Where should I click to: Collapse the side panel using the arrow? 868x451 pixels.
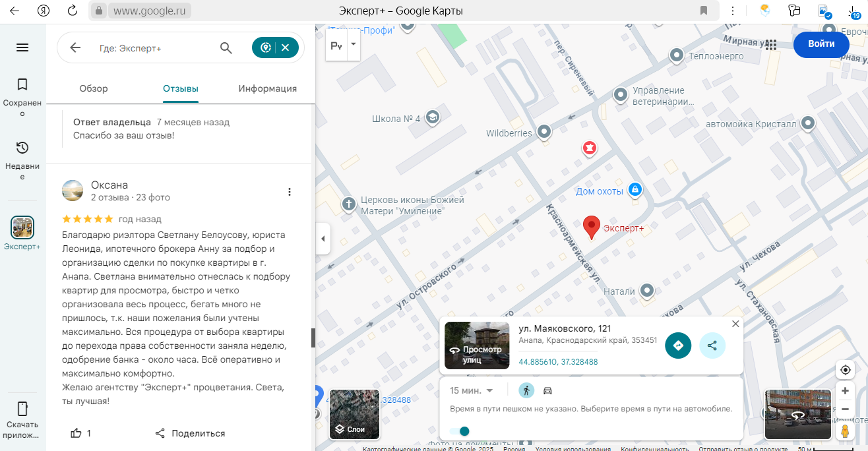323,239
